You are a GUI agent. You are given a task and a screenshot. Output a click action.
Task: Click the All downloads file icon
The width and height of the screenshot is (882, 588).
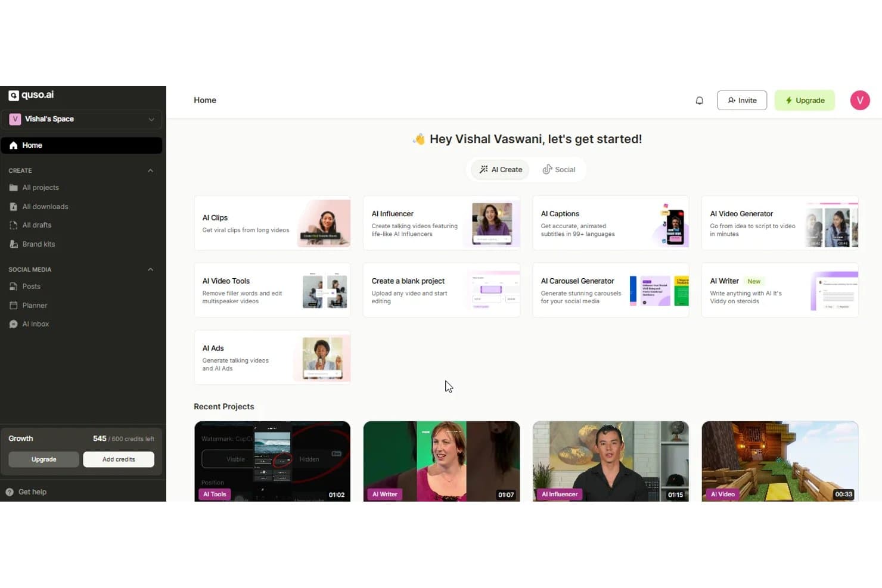(14, 207)
